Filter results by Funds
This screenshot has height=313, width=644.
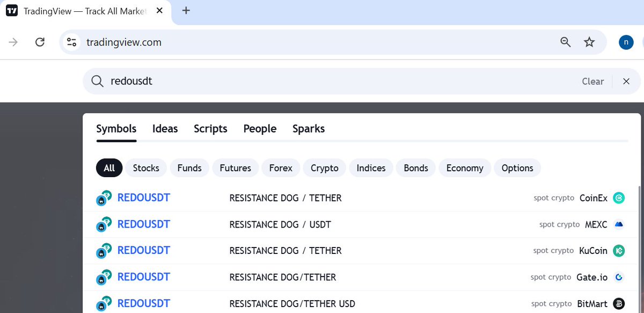(x=189, y=168)
